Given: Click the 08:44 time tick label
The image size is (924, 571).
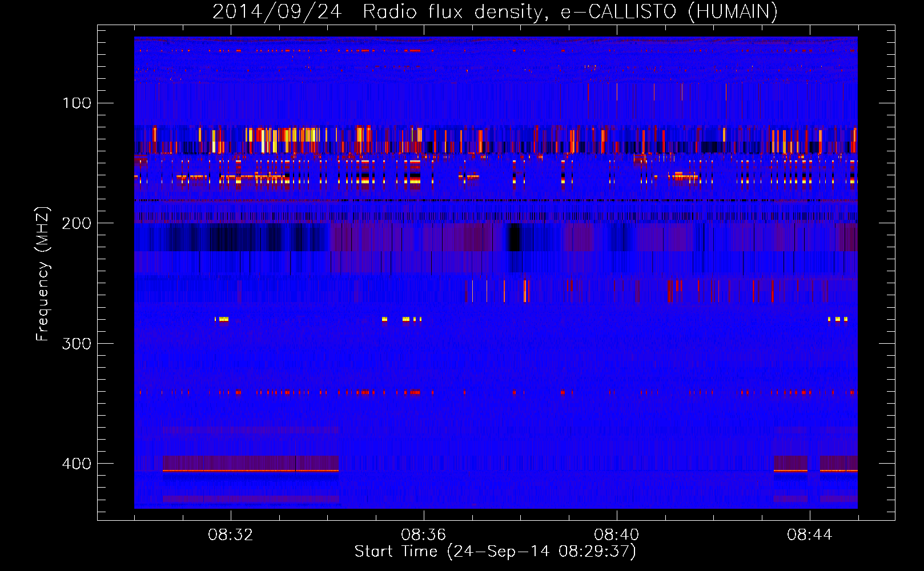Looking at the screenshot, I should [x=810, y=535].
